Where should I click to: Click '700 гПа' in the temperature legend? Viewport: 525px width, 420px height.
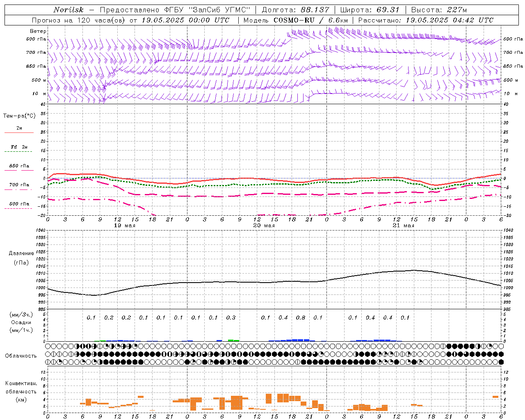(19, 185)
